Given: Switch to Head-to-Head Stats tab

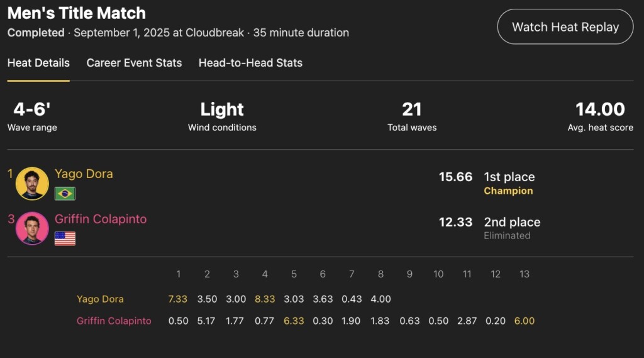Looking at the screenshot, I should click(250, 63).
